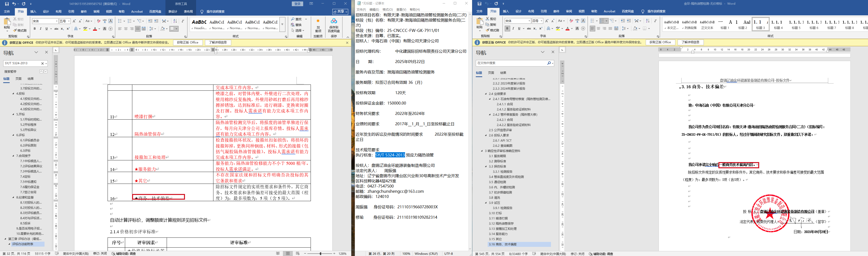This screenshot has height=256, width=868.
Task: Show paragraph marks in left Word ribbon
Action: pyautogui.click(x=183, y=21)
